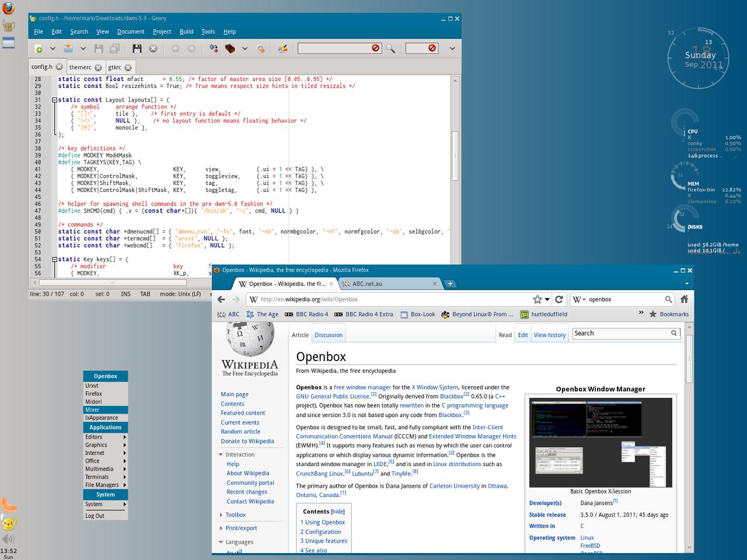Launch Firefox from the top-left panel icon
Viewport: 747px width, 560px height.
pyautogui.click(x=8, y=8)
